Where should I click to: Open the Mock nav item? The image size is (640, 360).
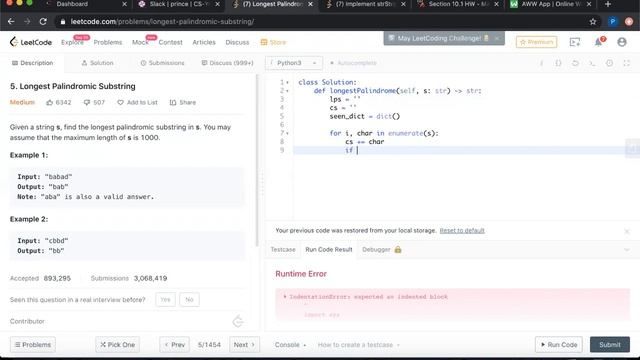click(140, 42)
